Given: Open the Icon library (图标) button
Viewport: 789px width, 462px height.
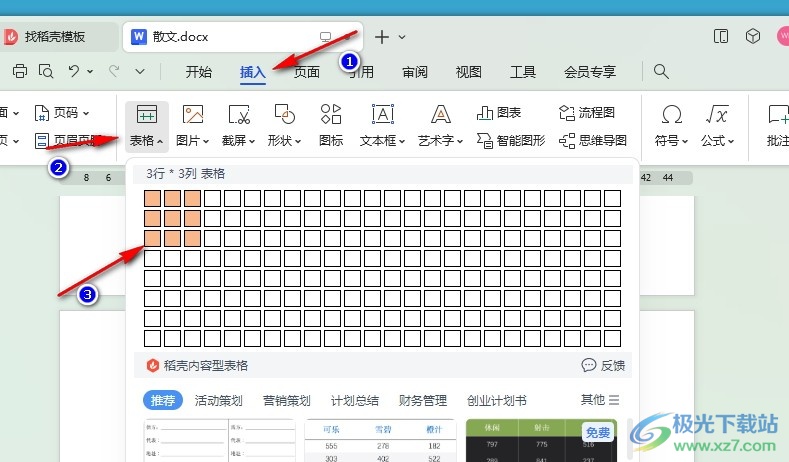Looking at the screenshot, I should [331, 115].
